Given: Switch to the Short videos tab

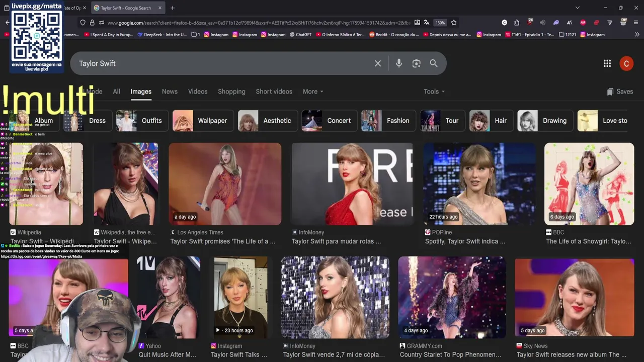Looking at the screenshot, I should 274,92.
